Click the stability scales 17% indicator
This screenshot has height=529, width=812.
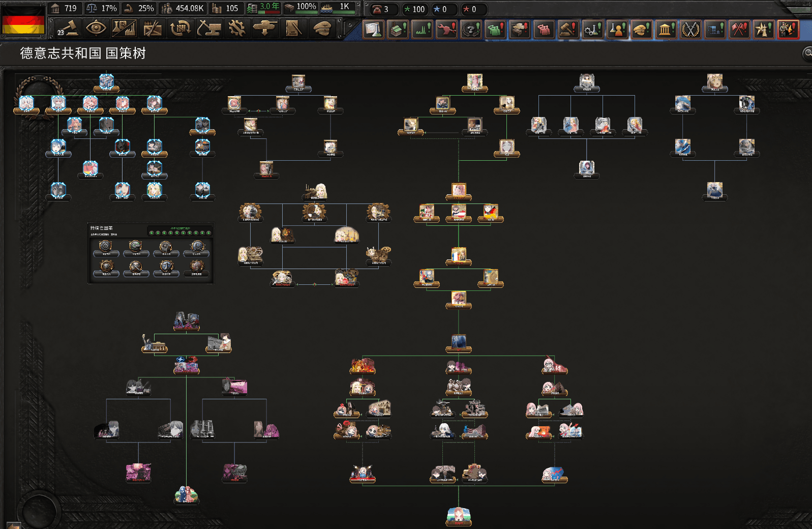(x=102, y=8)
